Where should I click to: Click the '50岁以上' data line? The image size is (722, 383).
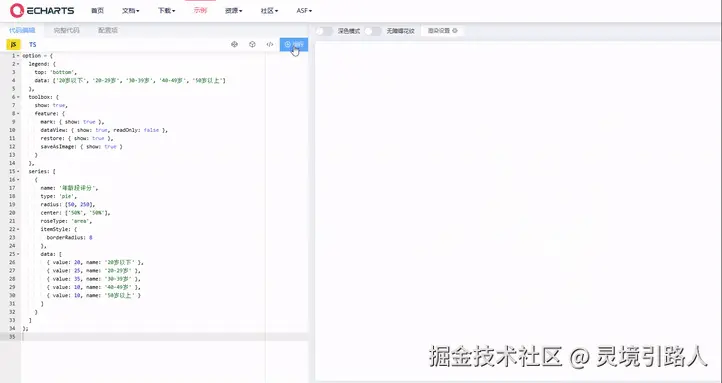(93, 296)
